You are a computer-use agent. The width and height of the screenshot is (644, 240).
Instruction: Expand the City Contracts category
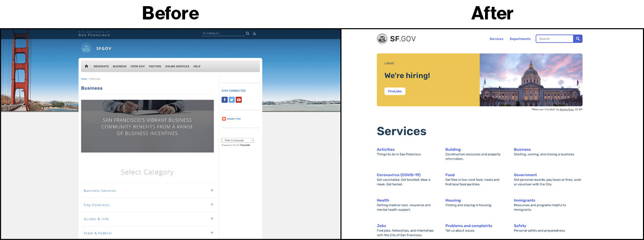[147, 205]
